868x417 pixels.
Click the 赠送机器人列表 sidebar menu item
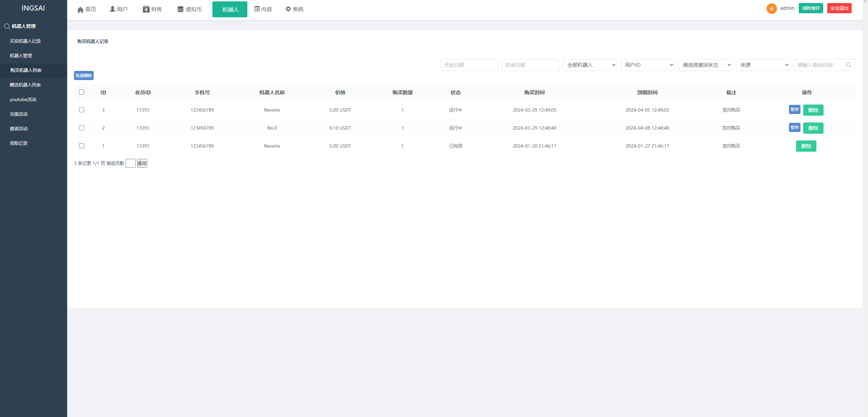pos(26,85)
